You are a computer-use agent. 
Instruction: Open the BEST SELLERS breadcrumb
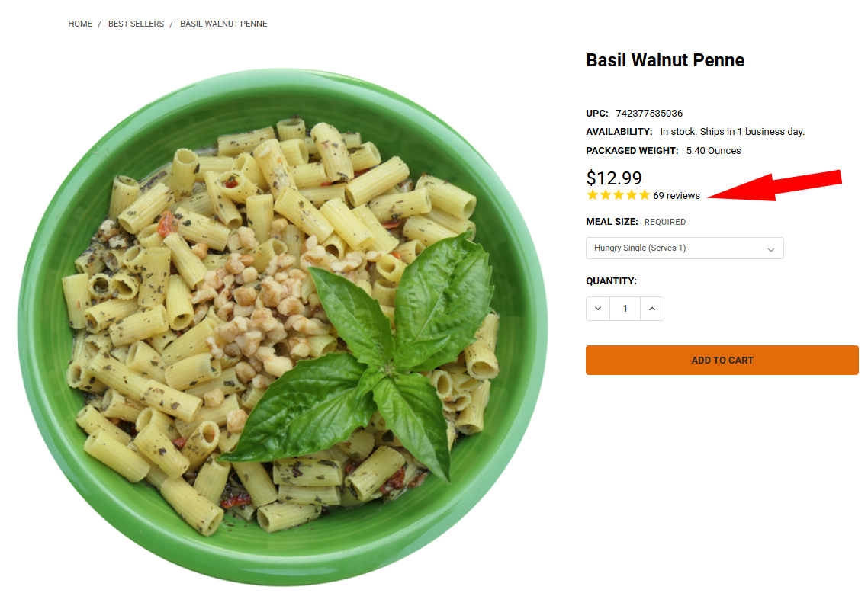pyautogui.click(x=136, y=24)
